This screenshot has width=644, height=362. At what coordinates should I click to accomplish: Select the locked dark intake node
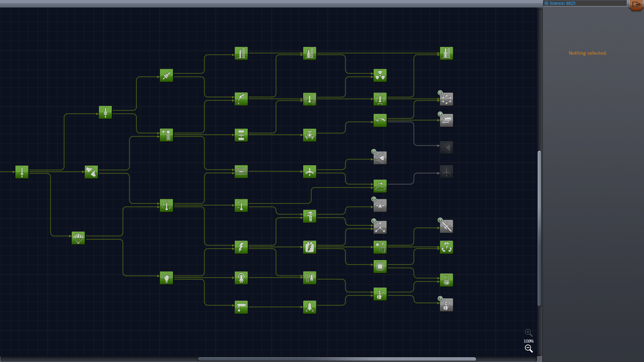(447, 147)
